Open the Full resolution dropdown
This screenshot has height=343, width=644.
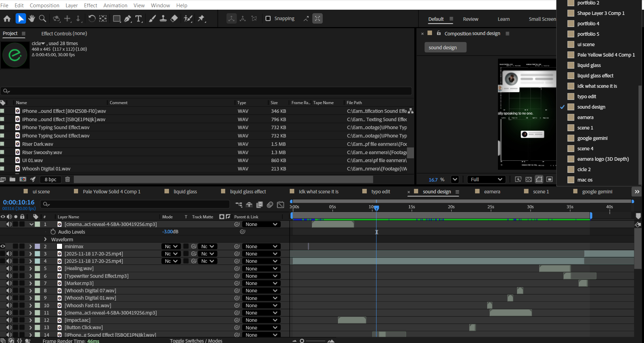pyautogui.click(x=486, y=179)
